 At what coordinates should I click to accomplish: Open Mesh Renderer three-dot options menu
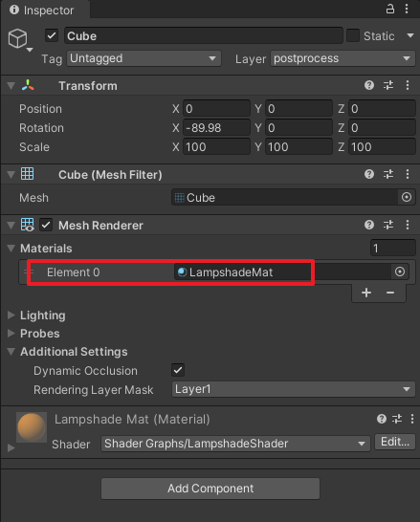(408, 225)
